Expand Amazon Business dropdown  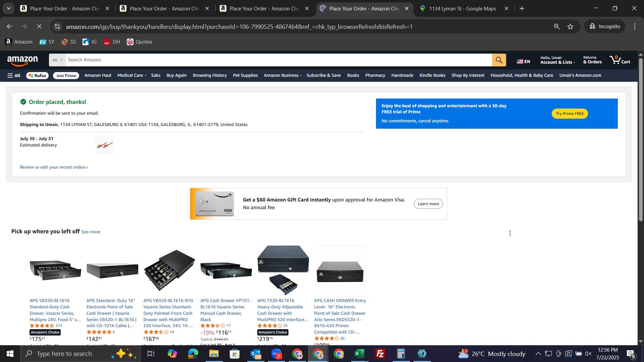[x=282, y=75]
